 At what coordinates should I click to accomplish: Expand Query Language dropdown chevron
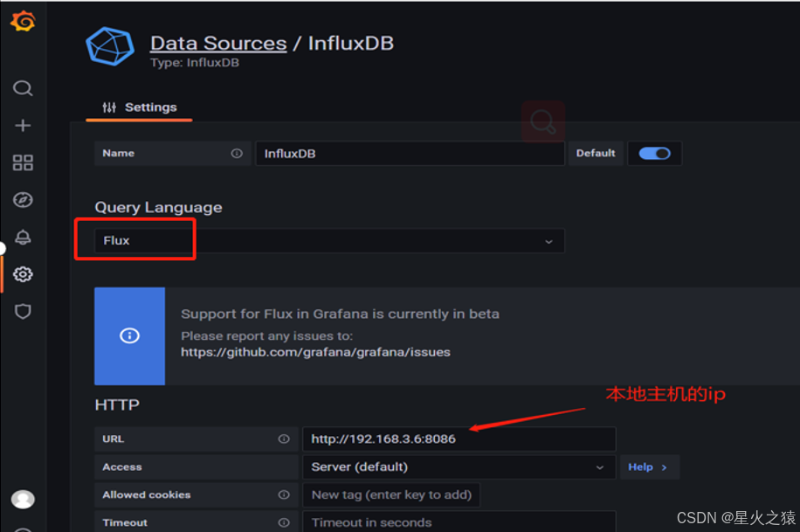[x=549, y=241]
